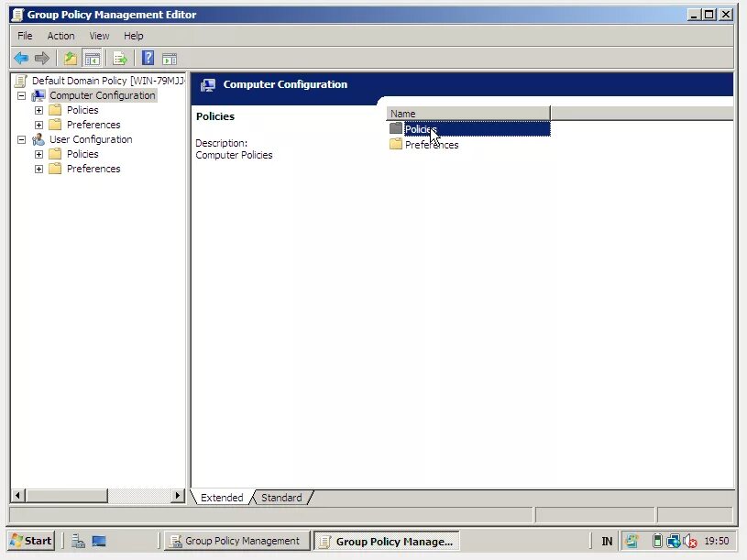Image resolution: width=747 pixels, height=560 pixels.
Task: Select Preferences label under Computer Configuration
Action: pyautogui.click(x=93, y=125)
